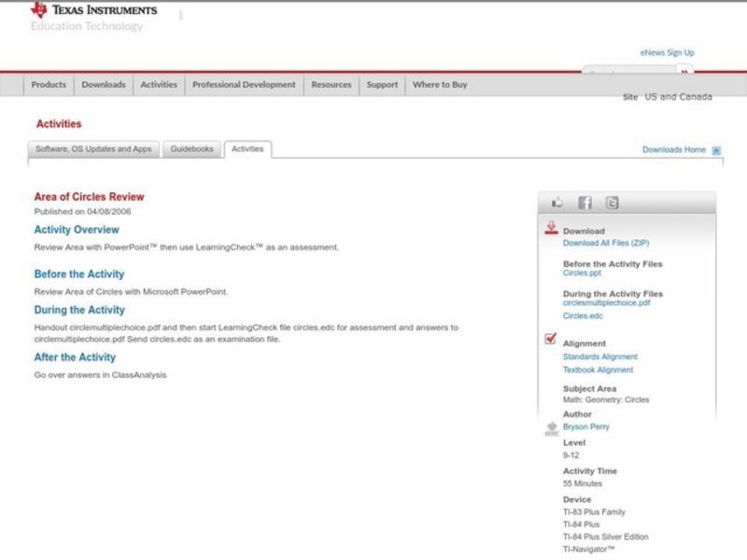Open the Standards Alignment link
Viewport: 747px width, 560px height.
tap(599, 357)
